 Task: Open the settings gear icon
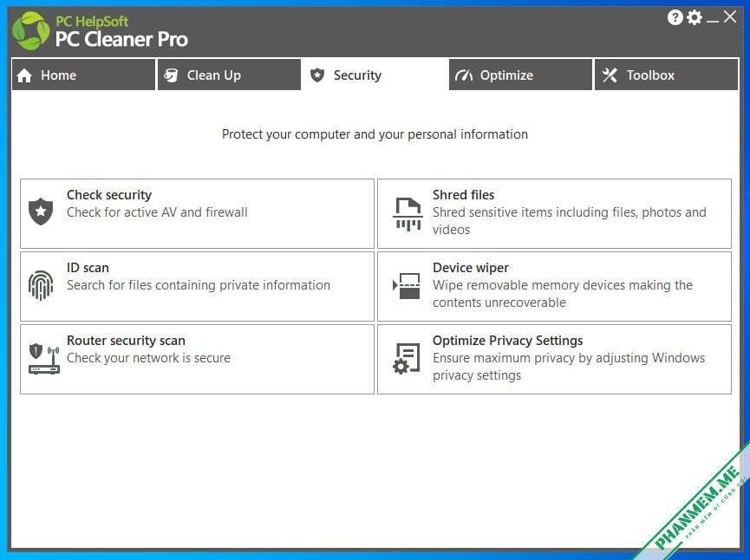pos(695,17)
